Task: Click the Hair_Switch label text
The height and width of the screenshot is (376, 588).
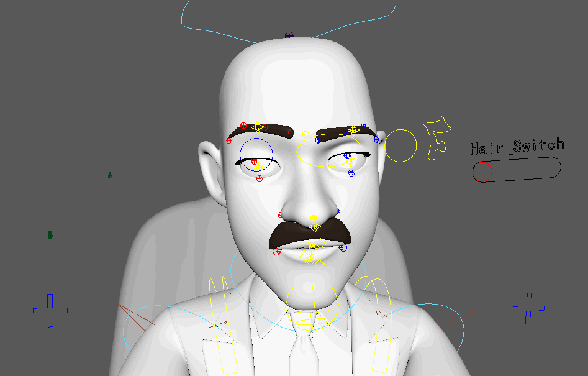Action: click(517, 146)
